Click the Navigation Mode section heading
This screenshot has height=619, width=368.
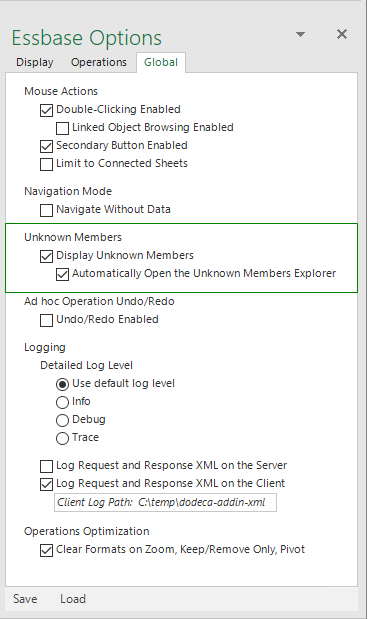click(x=68, y=191)
